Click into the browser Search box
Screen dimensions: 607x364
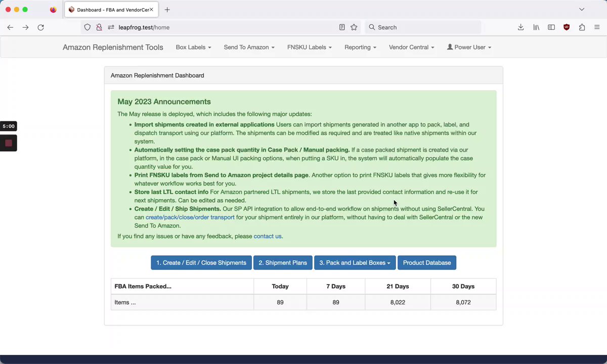click(423, 27)
